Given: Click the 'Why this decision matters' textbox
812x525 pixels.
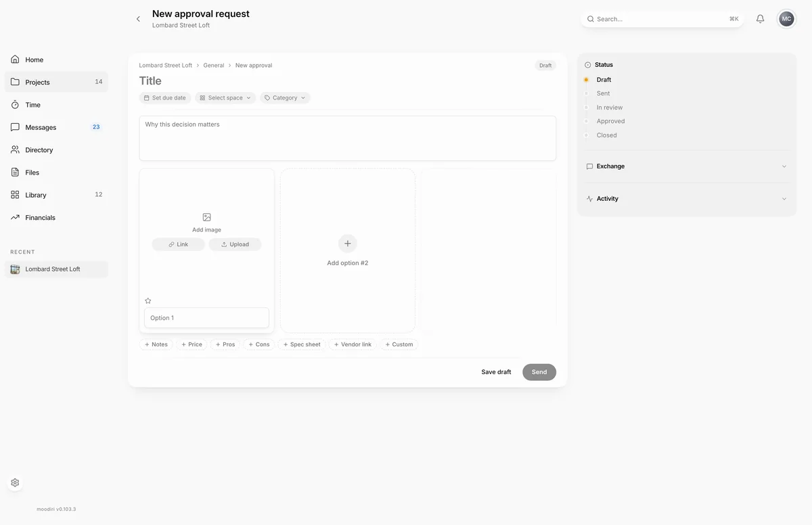Looking at the screenshot, I should [x=348, y=138].
